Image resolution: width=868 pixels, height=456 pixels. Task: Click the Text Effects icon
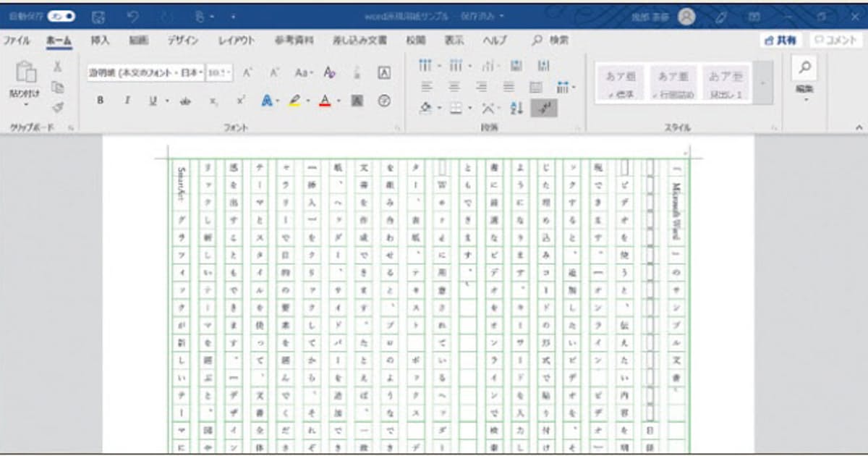pos(266,100)
